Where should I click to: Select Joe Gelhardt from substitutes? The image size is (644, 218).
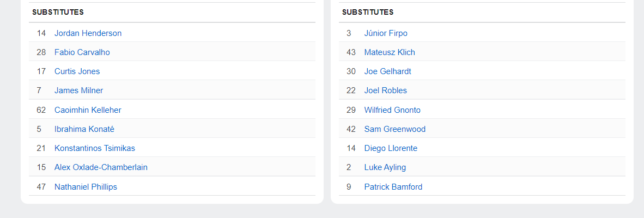[387, 71]
